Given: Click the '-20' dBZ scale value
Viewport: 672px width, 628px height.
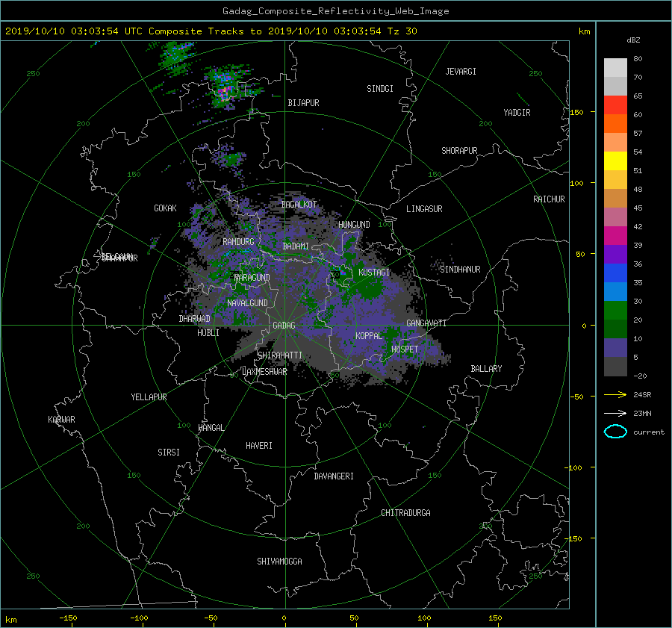Looking at the screenshot, I should [640, 376].
